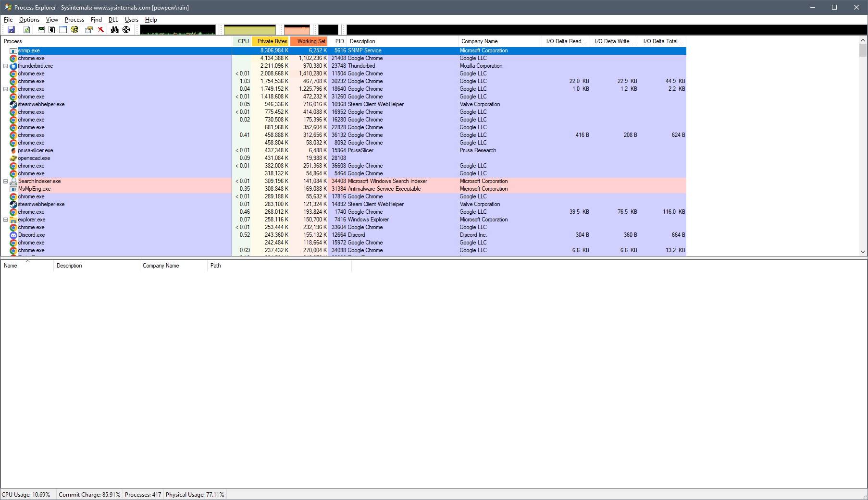Click the red X Kill Process icon
This screenshot has width=868, height=500.
(x=100, y=30)
